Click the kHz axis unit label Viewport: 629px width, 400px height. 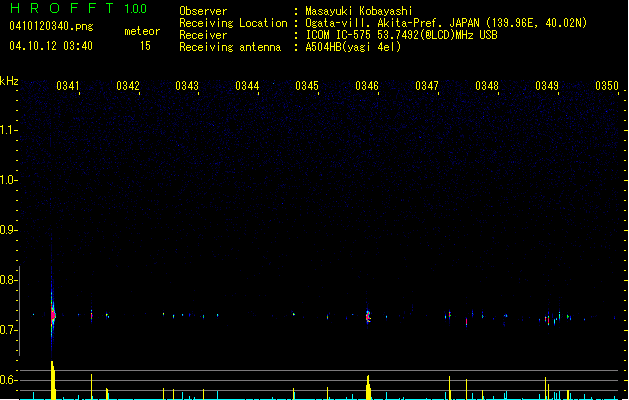9,81
